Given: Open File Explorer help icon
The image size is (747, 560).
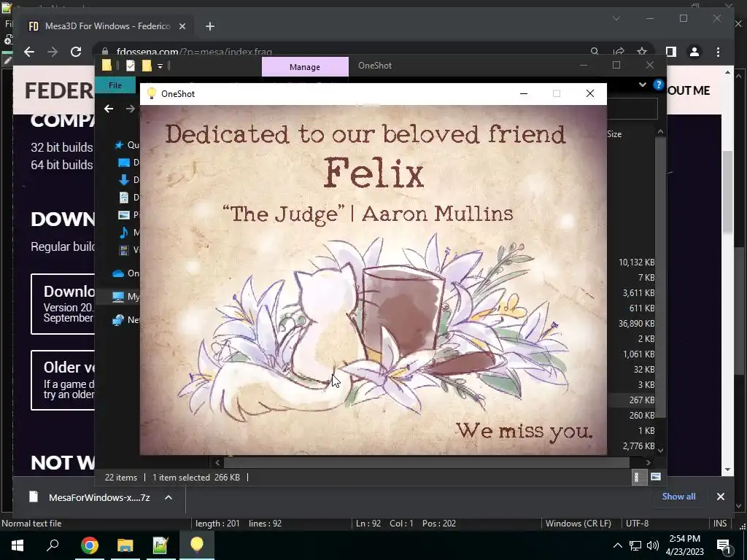Looking at the screenshot, I should coord(659,85).
